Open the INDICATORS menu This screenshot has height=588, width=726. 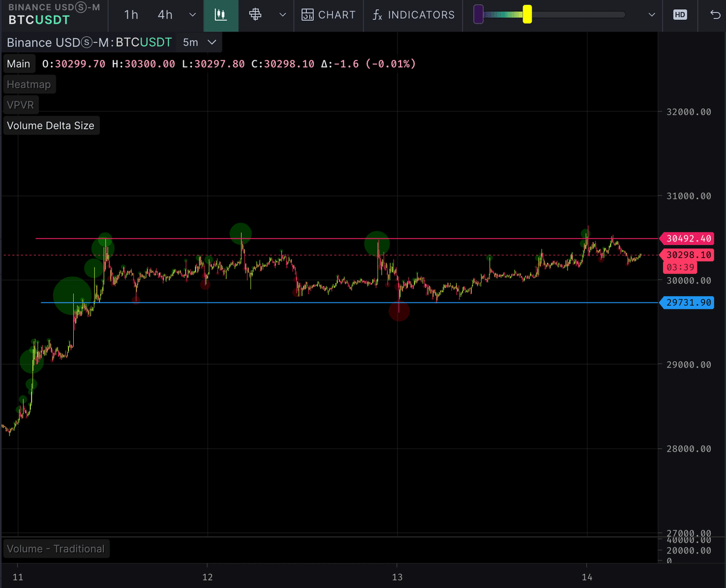click(x=413, y=15)
